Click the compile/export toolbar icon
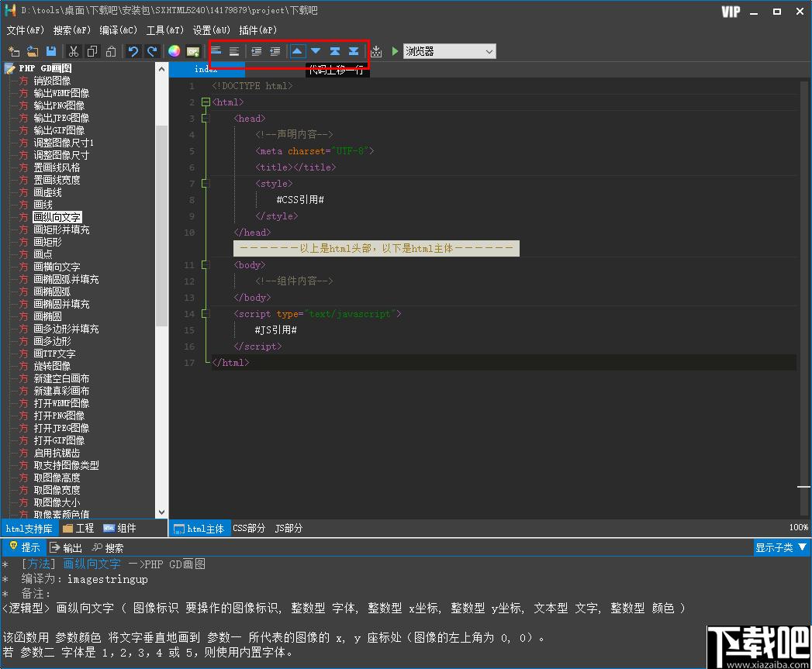 coord(376,51)
